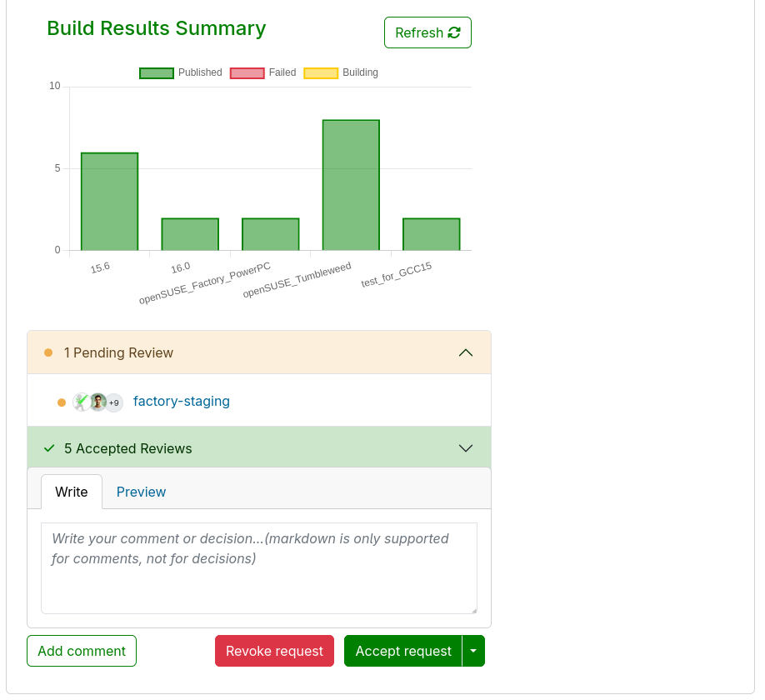Screen dimensions: 765x700
Task: Open the factory-staging link
Action: pyautogui.click(x=182, y=402)
